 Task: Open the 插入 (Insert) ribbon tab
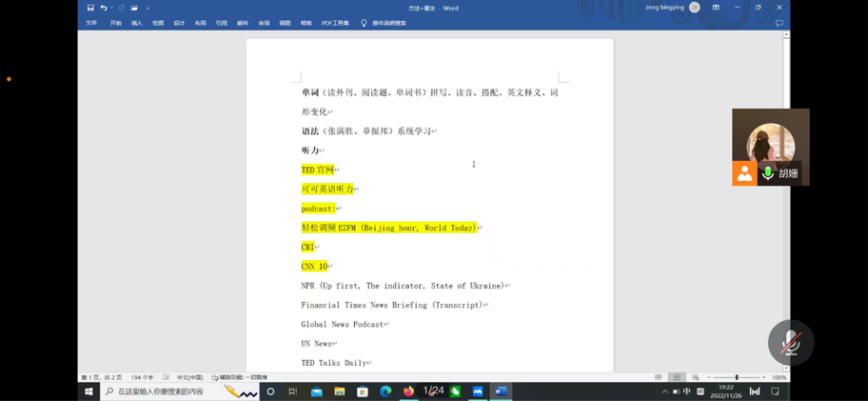coord(137,23)
